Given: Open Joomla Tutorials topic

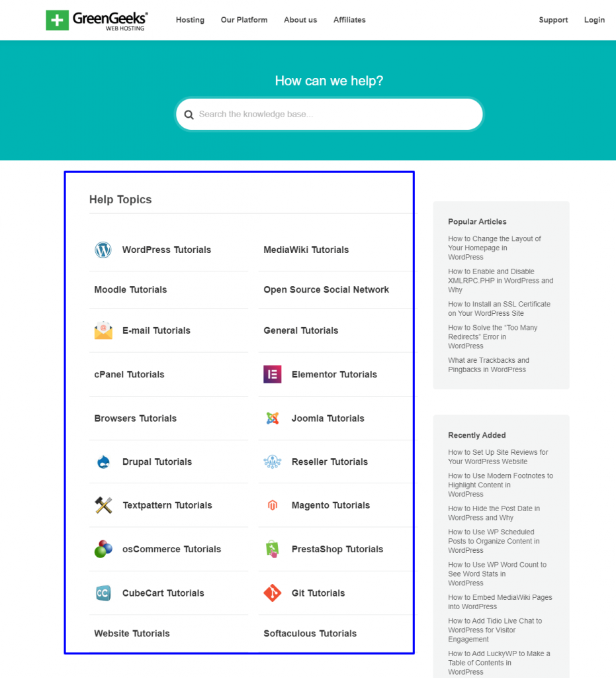Looking at the screenshot, I should [x=328, y=418].
